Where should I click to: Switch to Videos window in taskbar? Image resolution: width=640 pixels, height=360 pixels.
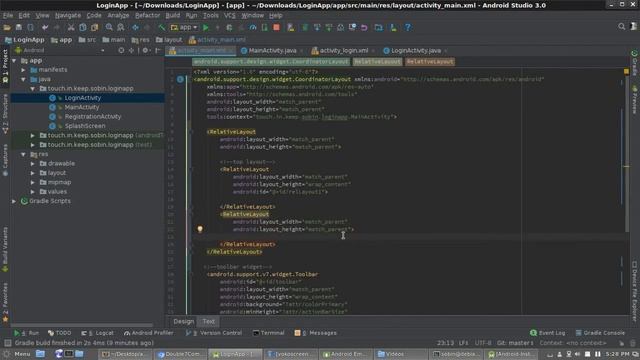point(400,354)
